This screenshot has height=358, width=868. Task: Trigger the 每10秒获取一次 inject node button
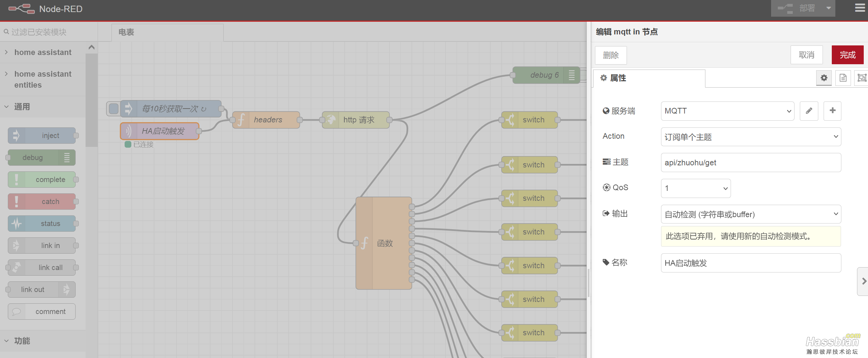(x=113, y=109)
